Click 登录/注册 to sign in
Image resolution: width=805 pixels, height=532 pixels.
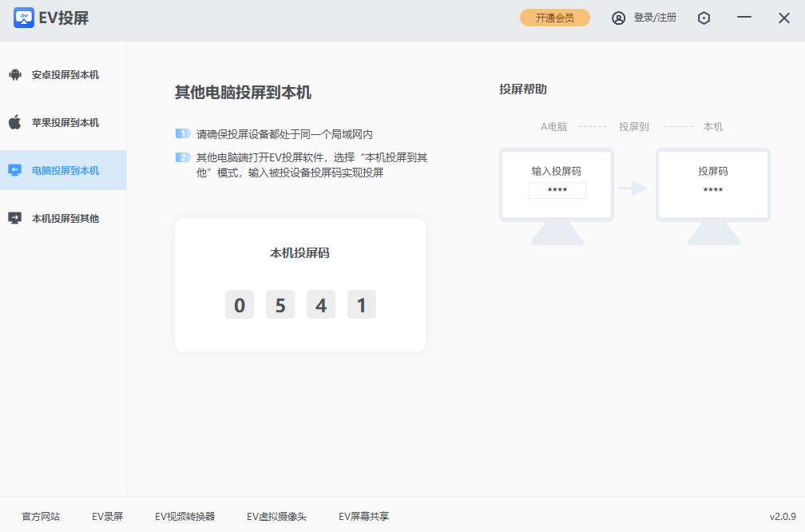pyautogui.click(x=654, y=18)
